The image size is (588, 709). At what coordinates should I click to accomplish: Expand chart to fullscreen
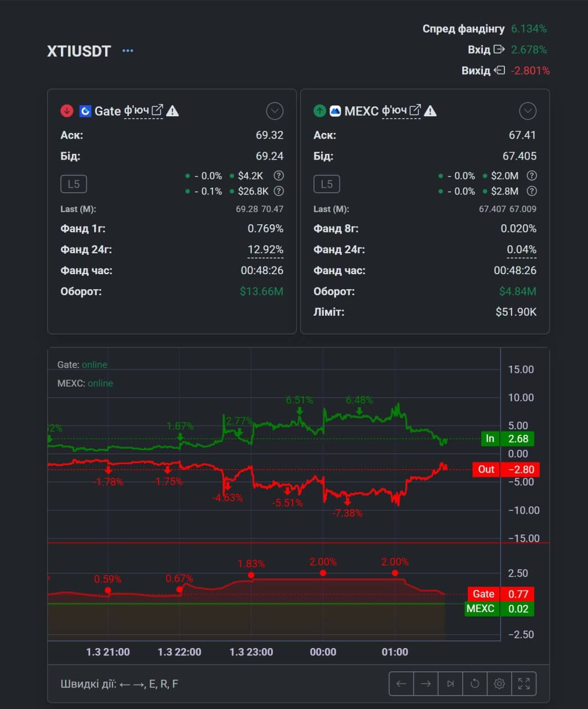pyautogui.click(x=524, y=684)
